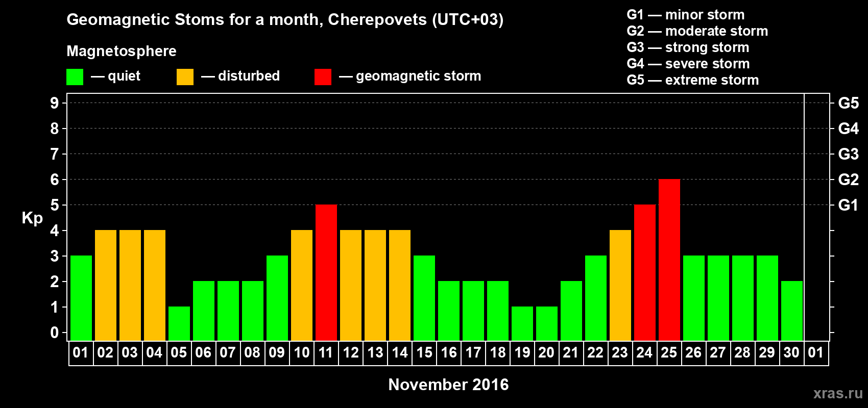The width and height of the screenshot is (868, 408).
Task: Click the Kp value 0 axis label
Action: 55,333
